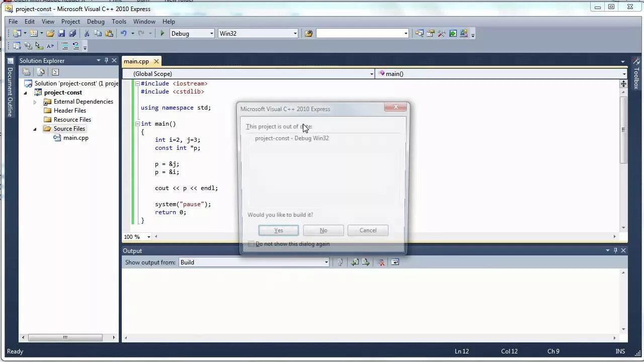Click Find Message in Code icon in Output

340,262
